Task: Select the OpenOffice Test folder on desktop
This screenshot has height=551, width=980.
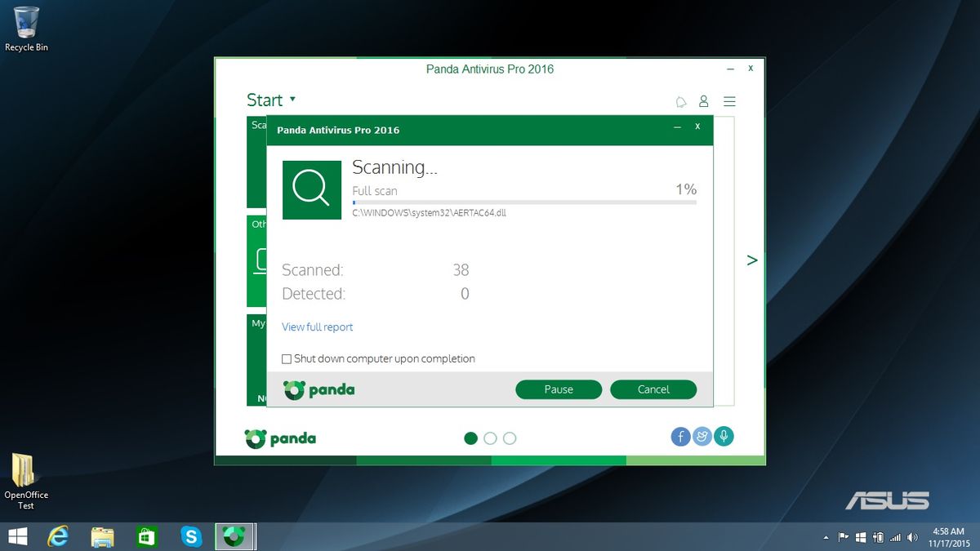Action: tap(26, 482)
